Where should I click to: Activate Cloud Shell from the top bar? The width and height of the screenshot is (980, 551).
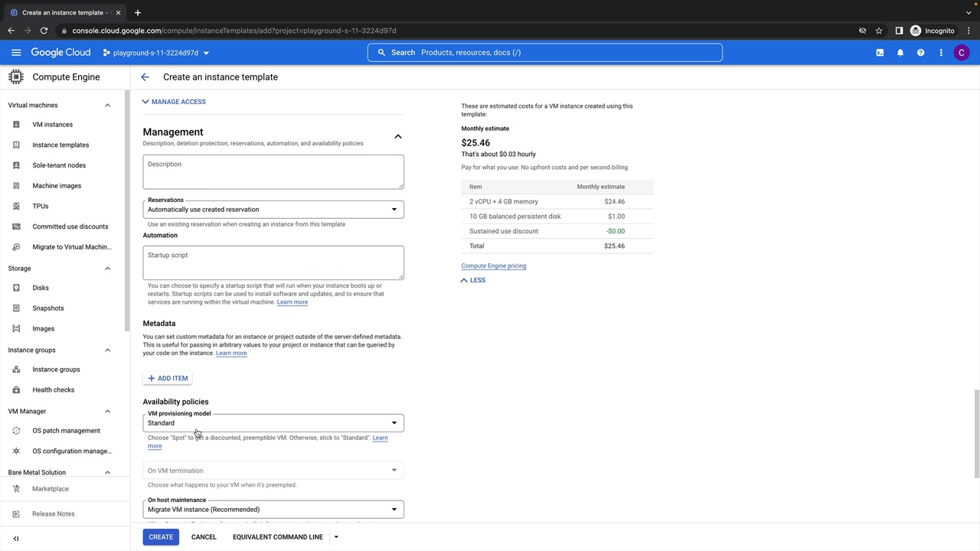[x=880, y=53]
